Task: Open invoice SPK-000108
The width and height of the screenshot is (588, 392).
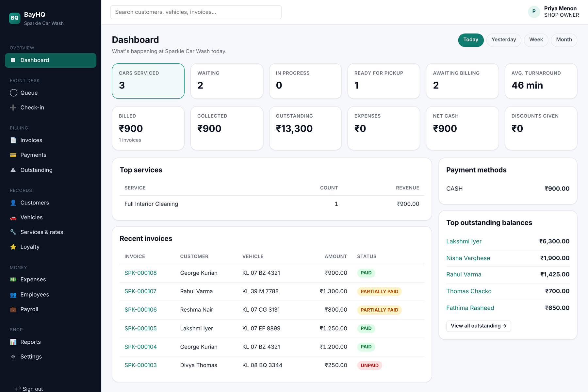Action: point(140,273)
